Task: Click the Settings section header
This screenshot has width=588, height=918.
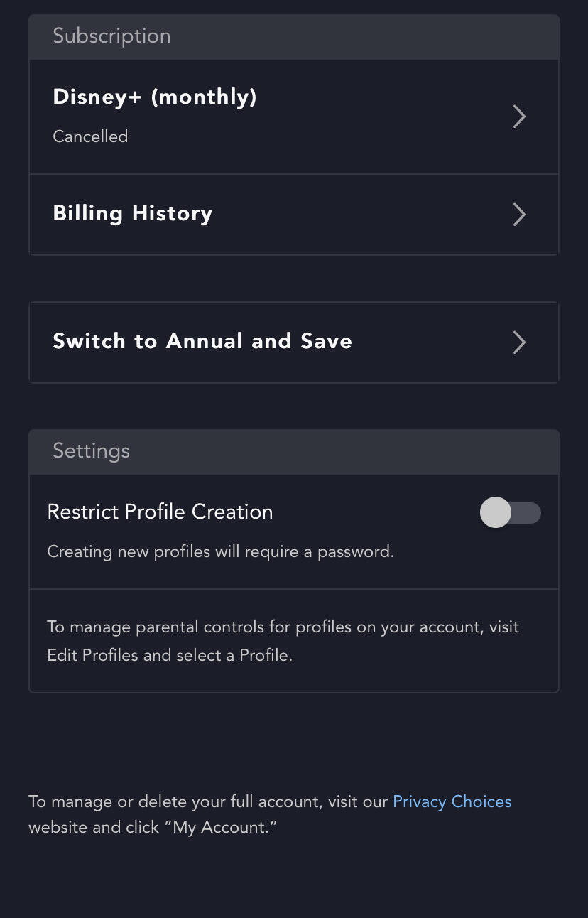Action: click(91, 451)
